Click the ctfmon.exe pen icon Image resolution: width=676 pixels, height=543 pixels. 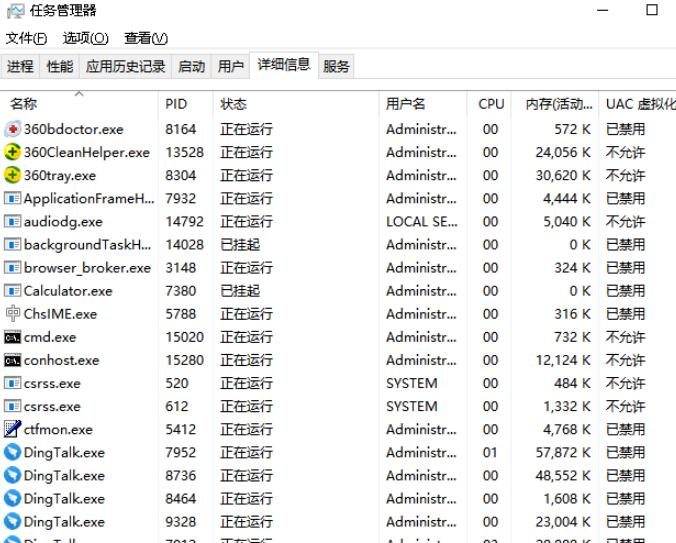pyautogui.click(x=13, y=429)
